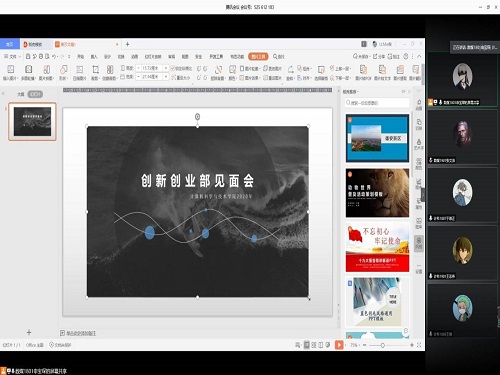Open a new document tab with plus
The height and width of the screenshot is (375, 500).
127,44
